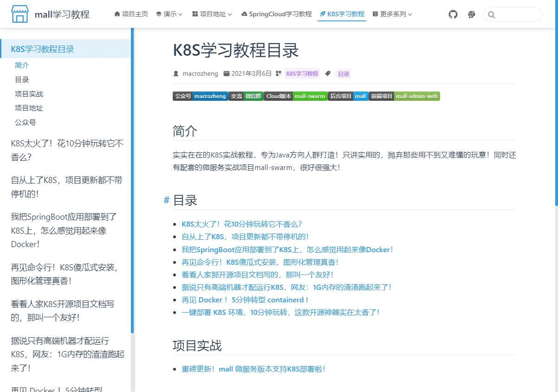558x392 pixels.
Task: Click the sidebar's vertical scrollbar
Action: click(132, 180)
